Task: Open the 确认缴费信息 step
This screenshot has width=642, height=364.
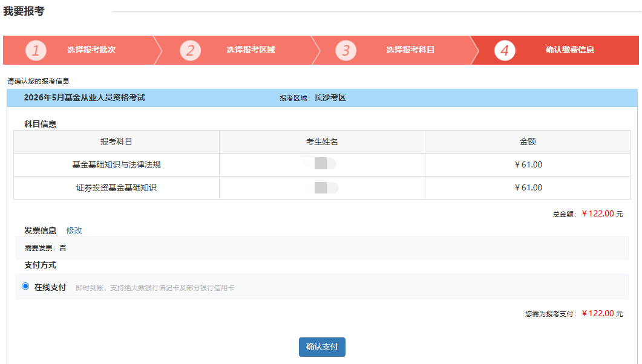Action: (569, 50)
